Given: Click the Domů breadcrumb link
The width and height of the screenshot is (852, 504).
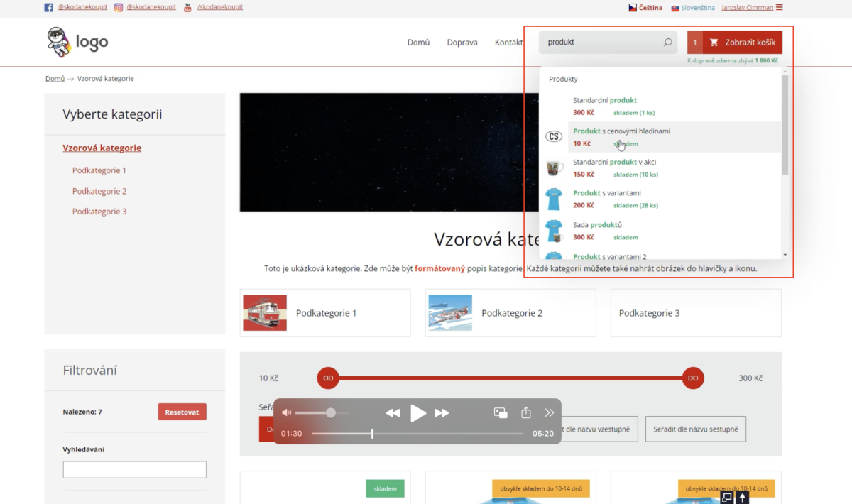Looking at the screenshot, I should [55, 79].
